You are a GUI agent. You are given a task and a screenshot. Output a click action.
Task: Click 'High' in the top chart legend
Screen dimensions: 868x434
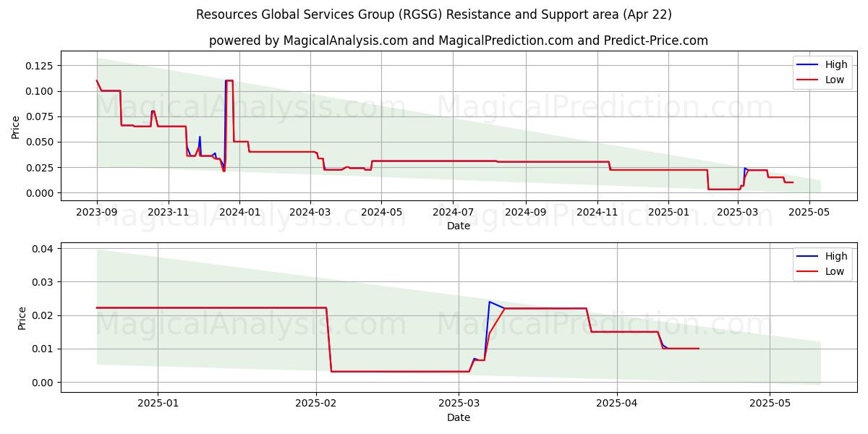click(836, 64)
